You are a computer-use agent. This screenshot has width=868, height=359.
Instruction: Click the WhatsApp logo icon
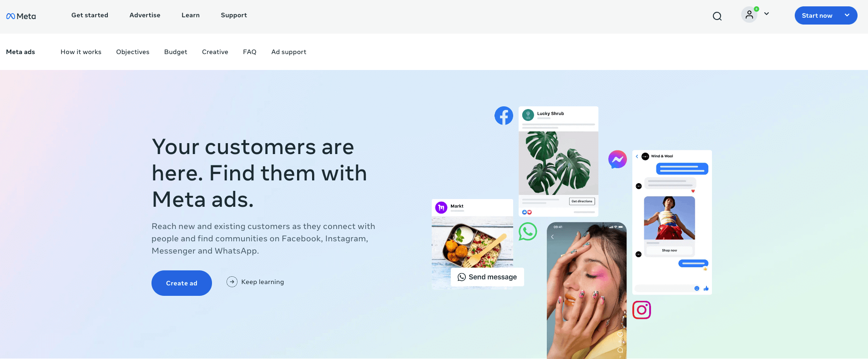tap(528, 231)
